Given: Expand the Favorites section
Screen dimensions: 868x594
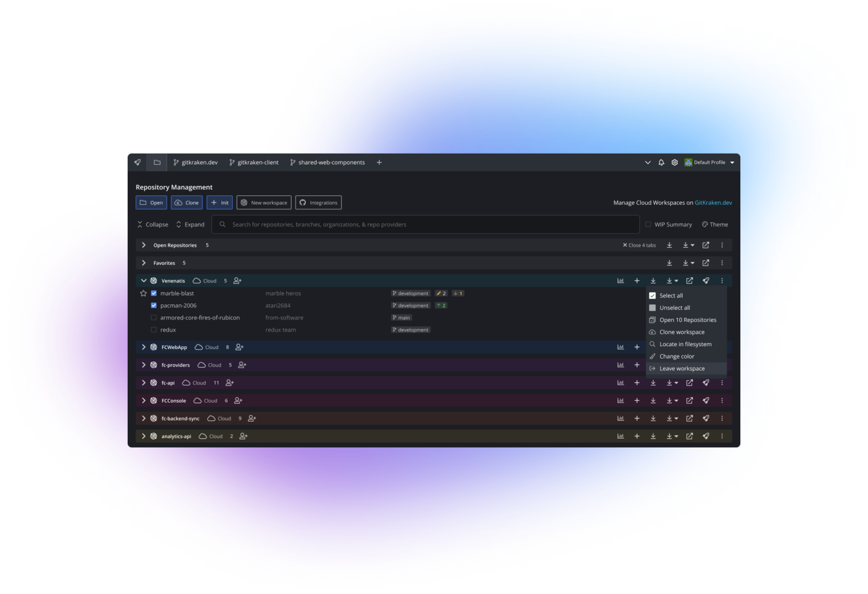Looking at the screenshot, I should (x=144, y=263).
